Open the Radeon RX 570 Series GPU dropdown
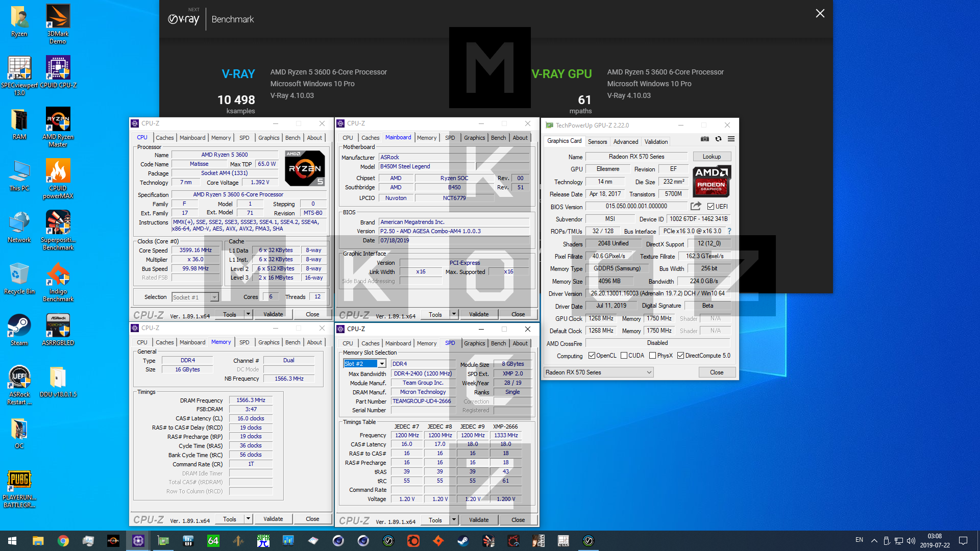 click(599, 372)
